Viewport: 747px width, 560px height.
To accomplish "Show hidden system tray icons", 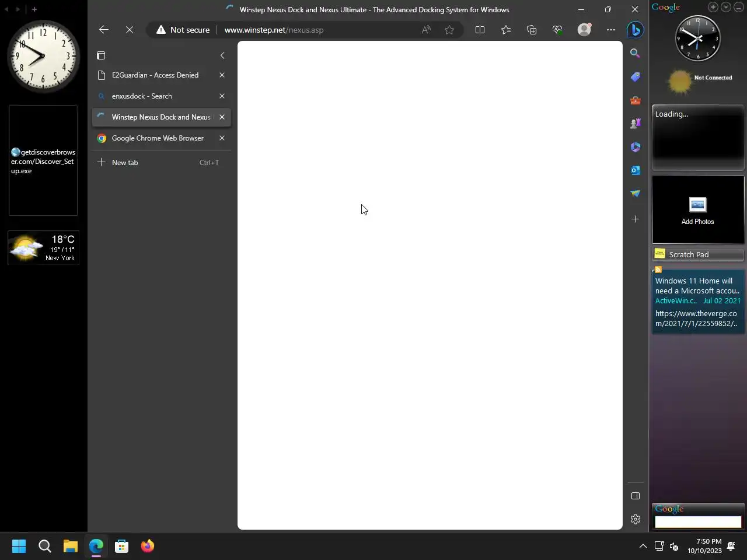I will click(x=643, y=546).
